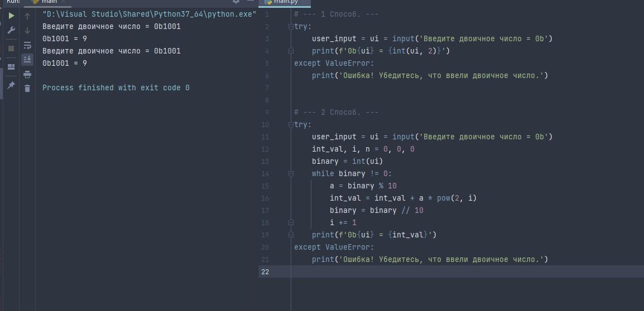Toggle fold marker at end of line 4

click(291, 51)
